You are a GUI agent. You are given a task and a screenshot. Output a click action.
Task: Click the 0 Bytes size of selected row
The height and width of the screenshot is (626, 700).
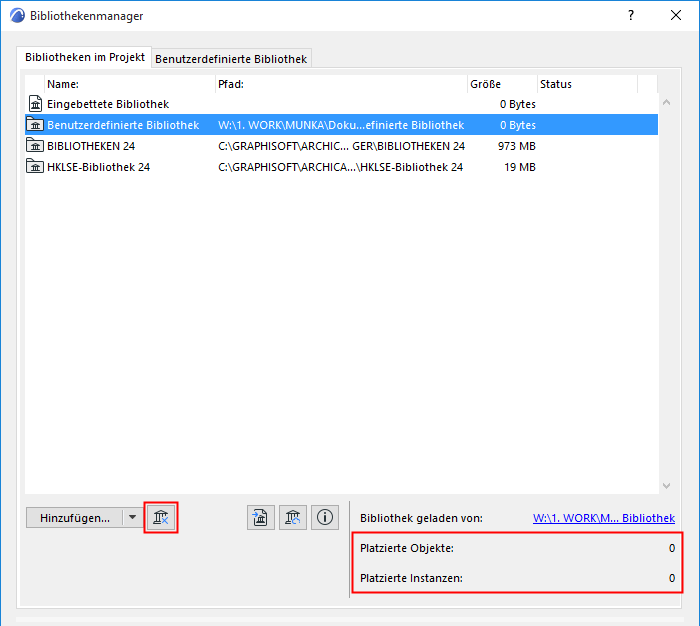518,125
